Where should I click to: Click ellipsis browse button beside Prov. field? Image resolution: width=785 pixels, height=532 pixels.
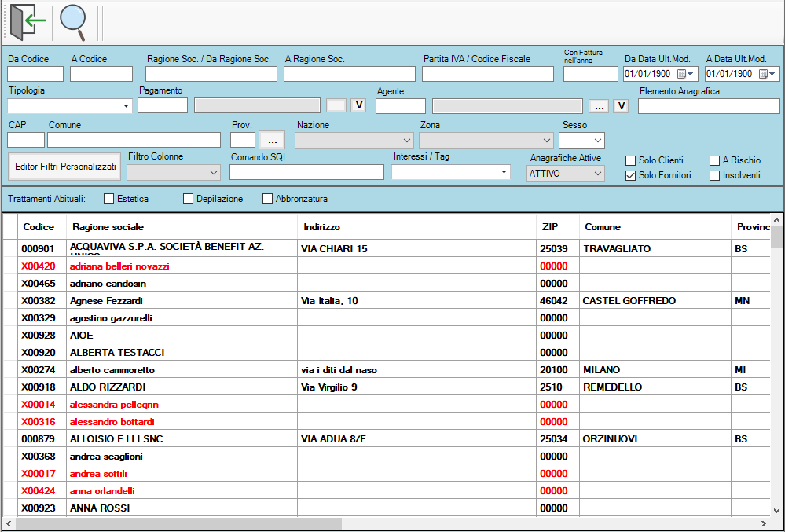tap(272, 140)
